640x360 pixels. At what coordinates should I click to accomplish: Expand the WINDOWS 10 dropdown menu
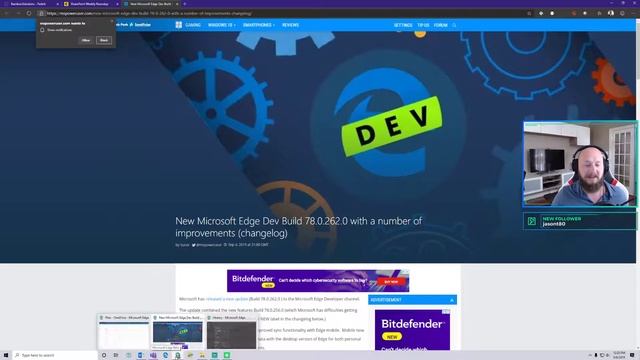point(222,25)
